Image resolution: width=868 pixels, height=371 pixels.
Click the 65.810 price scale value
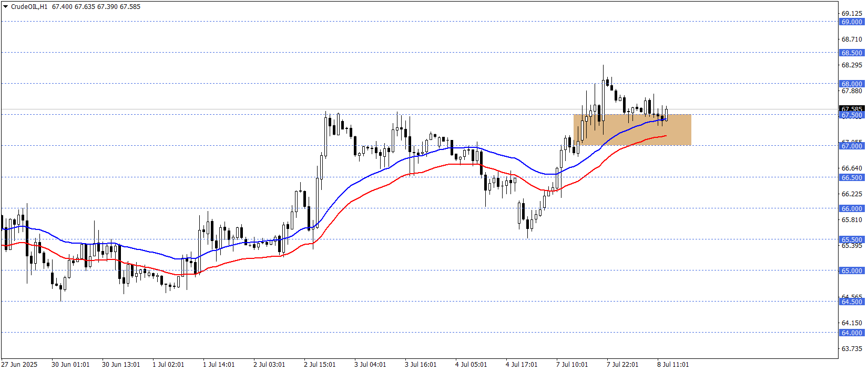852,219
